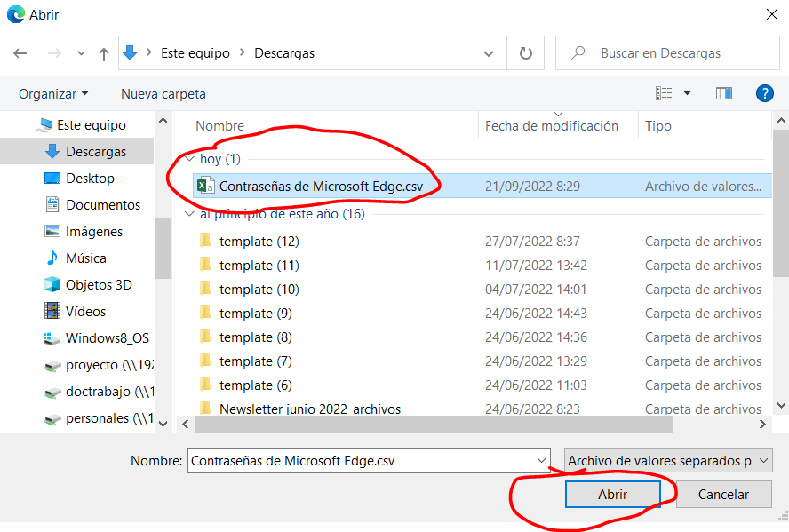
Task: Select 'Este equipo' in the navigation tree
Action: tap(92, 124)
